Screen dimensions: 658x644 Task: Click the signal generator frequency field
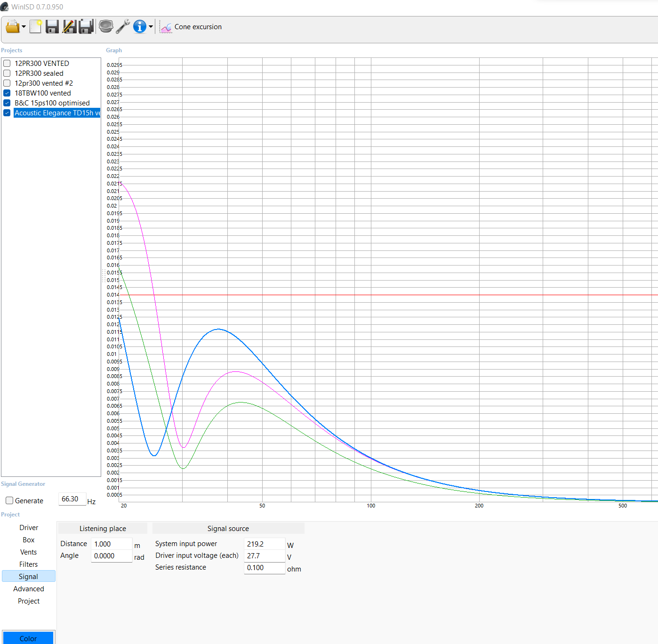click(72, 499)
